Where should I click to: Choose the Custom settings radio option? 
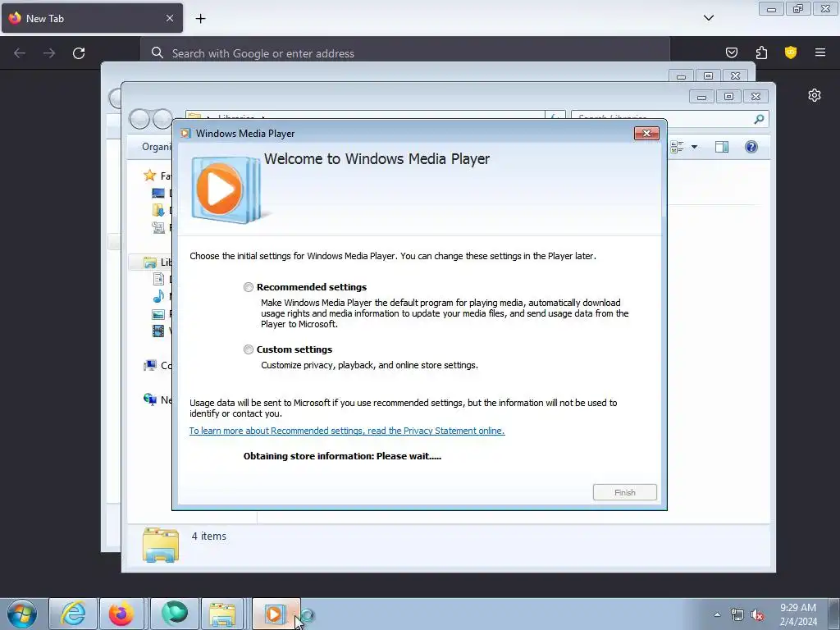pos(248,349)
